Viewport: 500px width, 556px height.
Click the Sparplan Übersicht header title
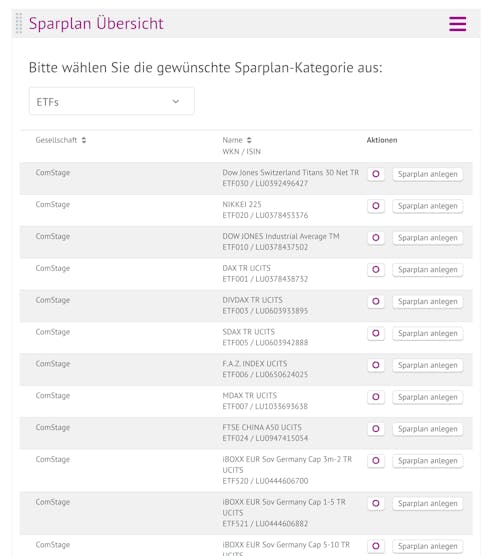[x=96, y=24]
